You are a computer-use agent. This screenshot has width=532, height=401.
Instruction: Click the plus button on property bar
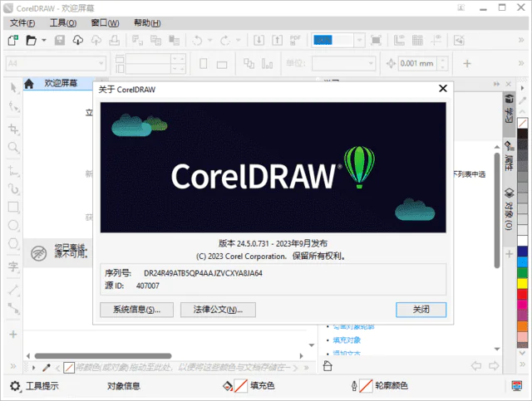click(x=467, y=63)
